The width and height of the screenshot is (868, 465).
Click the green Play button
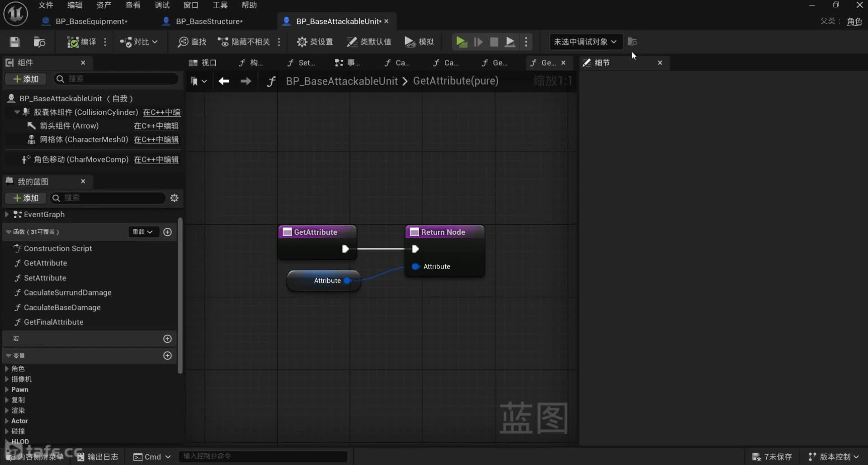(461, 42)
